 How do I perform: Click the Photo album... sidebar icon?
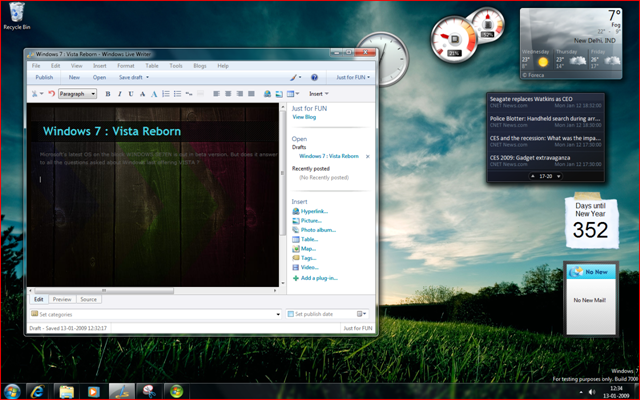pyautogui.click(x=296, y=230)
